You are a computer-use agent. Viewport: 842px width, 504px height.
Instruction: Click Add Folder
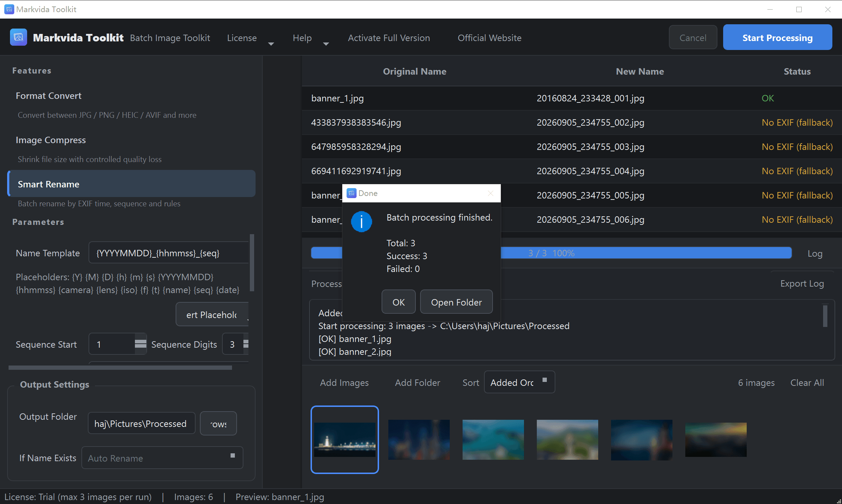418,383
